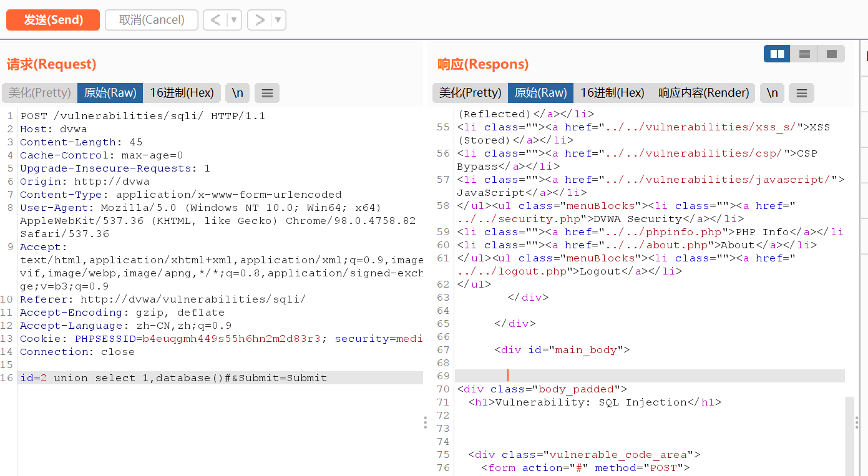This screenshot has width=868, height=476.
Task: Click the Cookie PHPSESSID header line
Action: [x=221, y=339]
